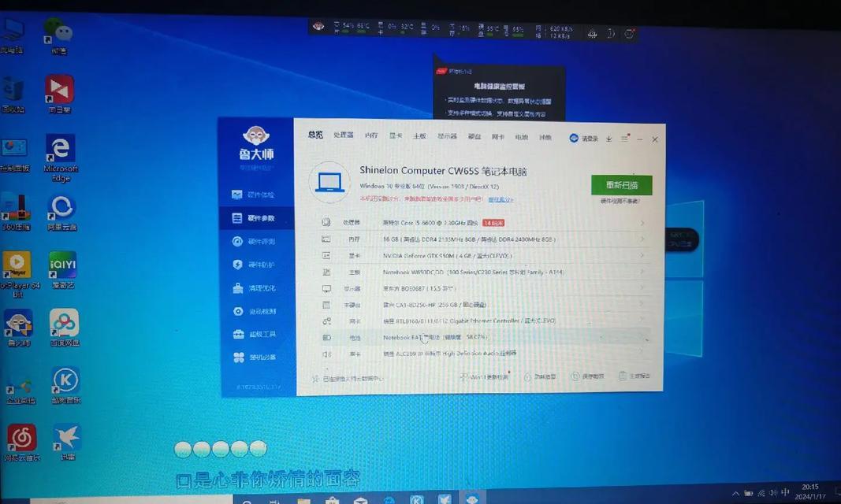The image size is (841, 504).
Task: Open the iQIYI desktop shortcut
Action: [63, 270]
